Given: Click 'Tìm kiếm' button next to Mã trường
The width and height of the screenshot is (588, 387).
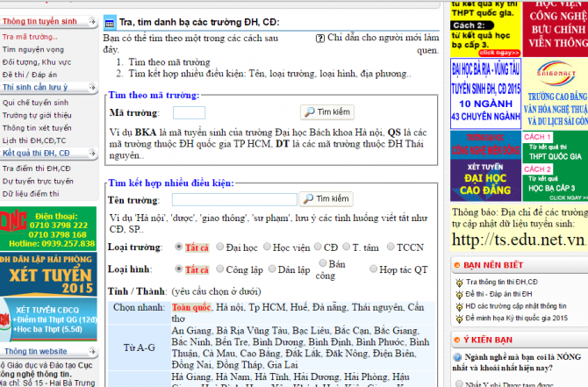Looking at the screenshot, I should [326, 112].
